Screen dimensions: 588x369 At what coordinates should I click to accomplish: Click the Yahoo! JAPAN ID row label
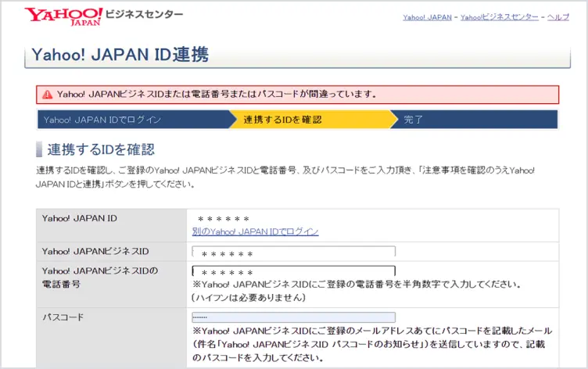tap(80, 218)
